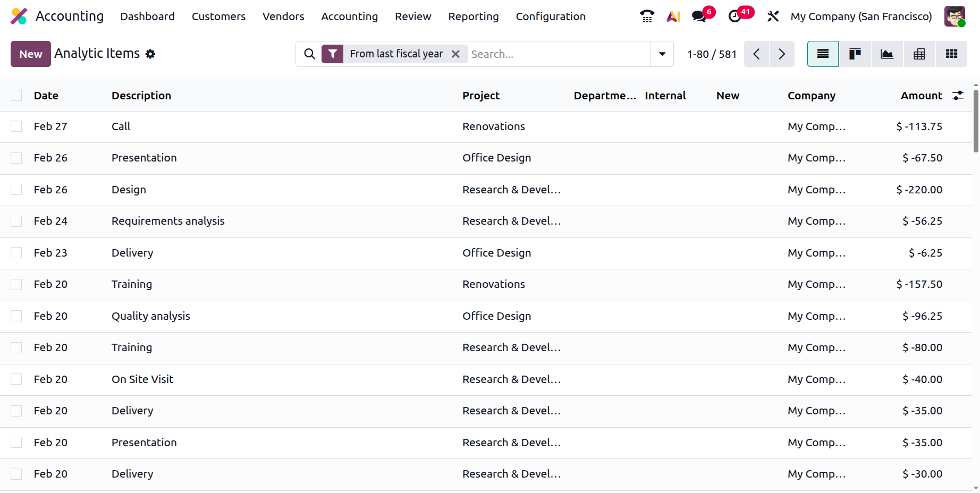Open Analytic Items settings gear
Screen dimensions: 980x493
point(150,54)
